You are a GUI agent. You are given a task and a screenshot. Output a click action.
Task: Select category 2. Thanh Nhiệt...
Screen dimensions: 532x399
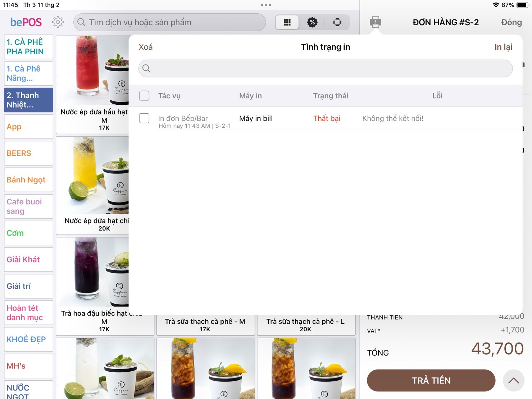pyautogui.click(x=28, y=100)
